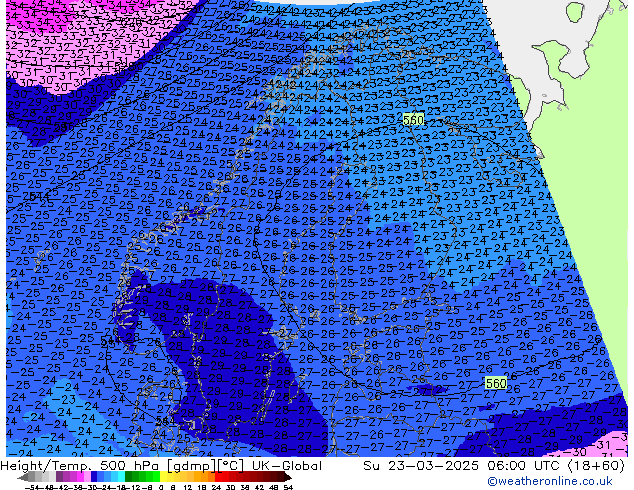Click the 'Su 23-03-2025 06:00 UTC' date text
Image resolution: width=634 pixels, height=490 pixels.
tap(463, 466)
